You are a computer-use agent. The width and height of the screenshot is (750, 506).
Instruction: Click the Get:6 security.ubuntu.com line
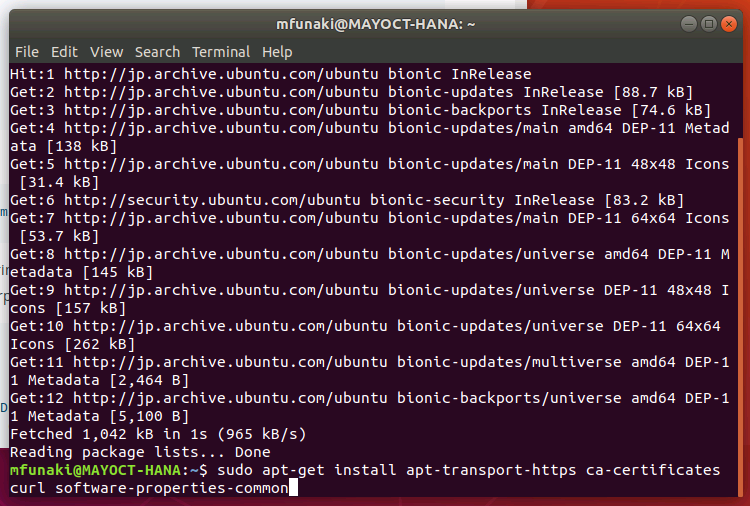click(347, 200)
